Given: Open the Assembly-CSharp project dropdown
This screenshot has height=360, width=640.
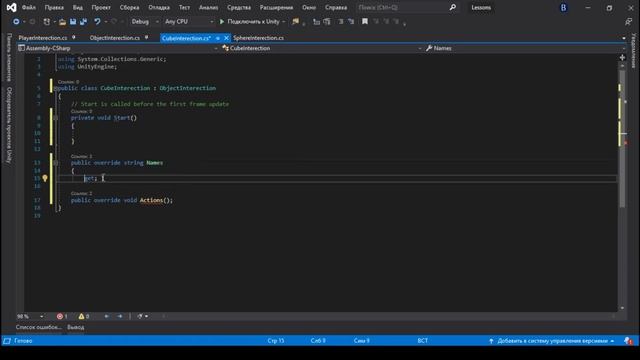Looking at the screenshot, I should (x=118, y=48).
